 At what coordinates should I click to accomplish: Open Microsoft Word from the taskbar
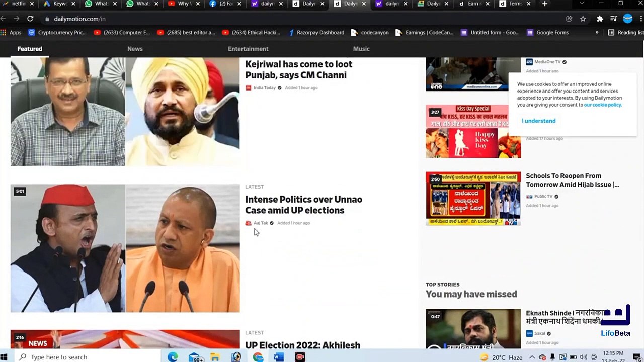pos(279,357)
